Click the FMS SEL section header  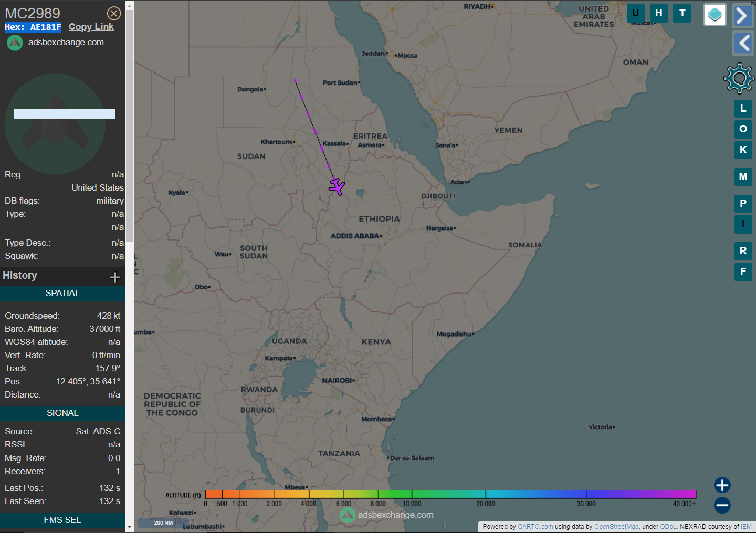[62, 520]
